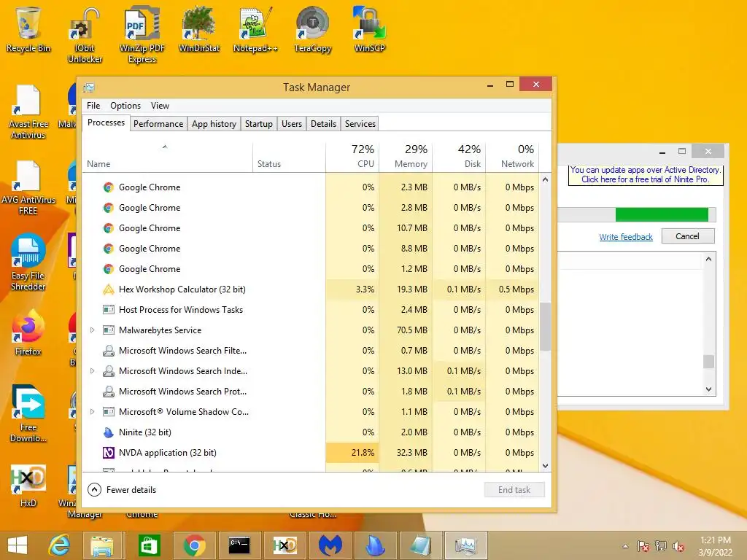Image resolution: width=747 pixels, height=560 pixels.
Task: Switch to Command Prompt on the taskbar
Action: point(239,545)
